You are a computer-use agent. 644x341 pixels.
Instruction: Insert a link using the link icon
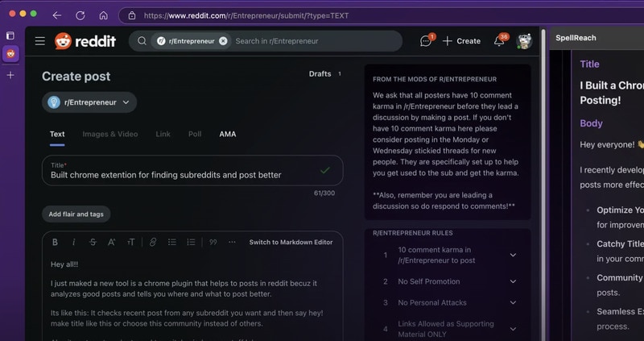point(153,242)
